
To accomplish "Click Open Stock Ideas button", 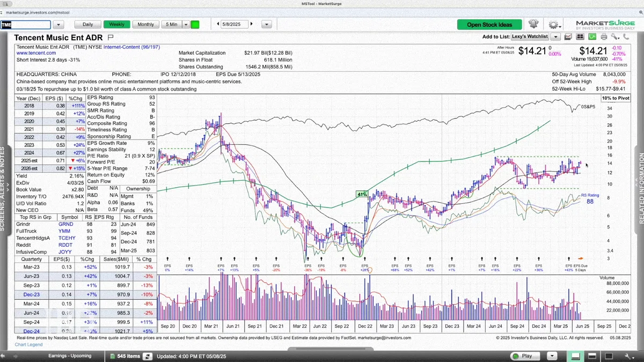I will tap(489, 24).
